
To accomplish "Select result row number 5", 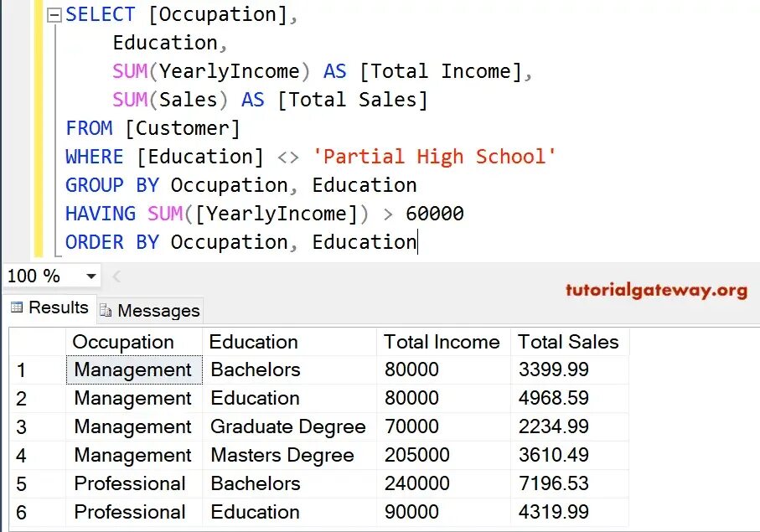I will pos(38,484).
